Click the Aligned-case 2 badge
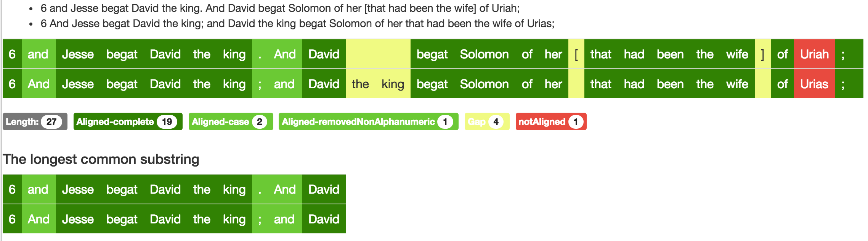Viewport: 868px width, 241px height. pyautogui.click(x=231, y=122)
